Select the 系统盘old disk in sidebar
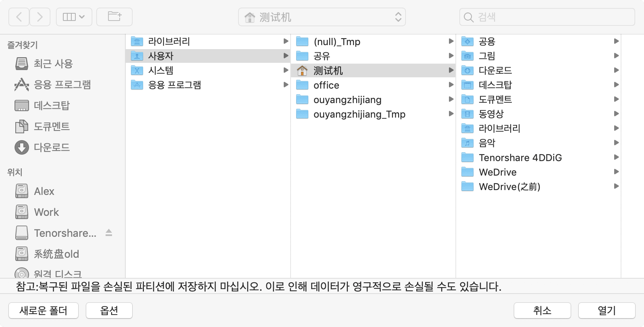This screenshot has height=327, width=644. (x=47, y=254)
